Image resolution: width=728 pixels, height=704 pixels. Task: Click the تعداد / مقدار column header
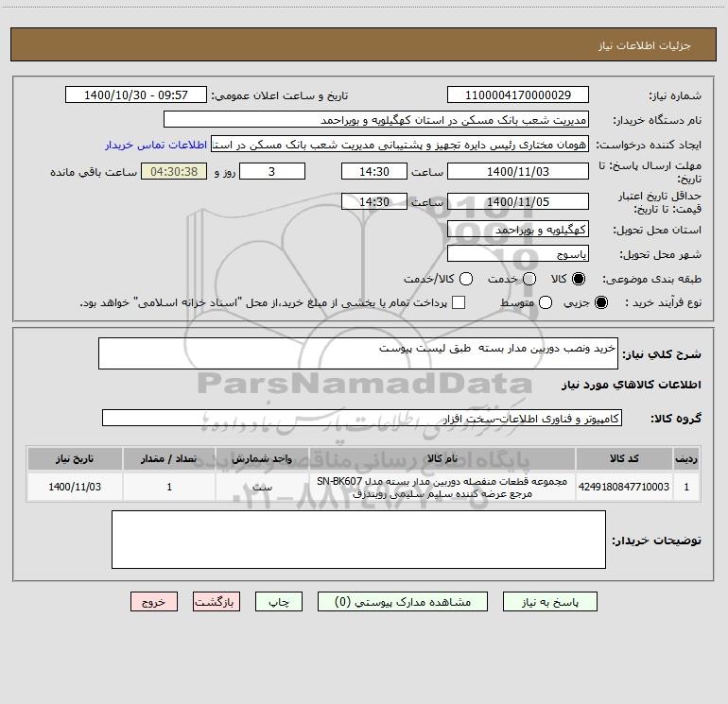click(x=169, y=458)
